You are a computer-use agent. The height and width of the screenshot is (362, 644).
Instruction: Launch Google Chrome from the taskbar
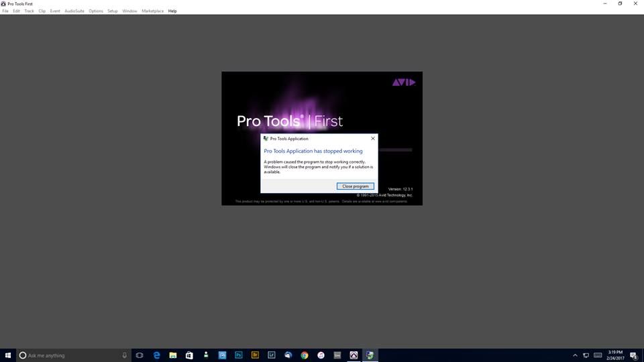click(305, 355)
